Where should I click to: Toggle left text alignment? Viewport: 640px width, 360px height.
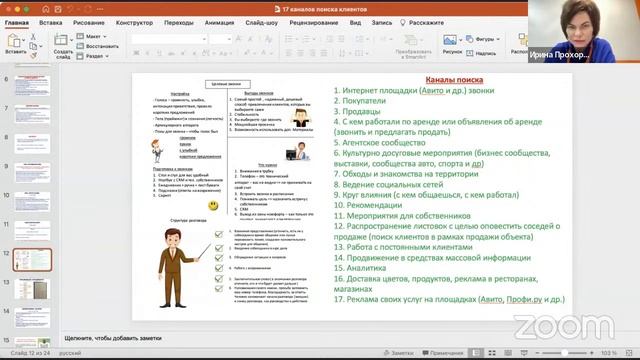(289, 53)
